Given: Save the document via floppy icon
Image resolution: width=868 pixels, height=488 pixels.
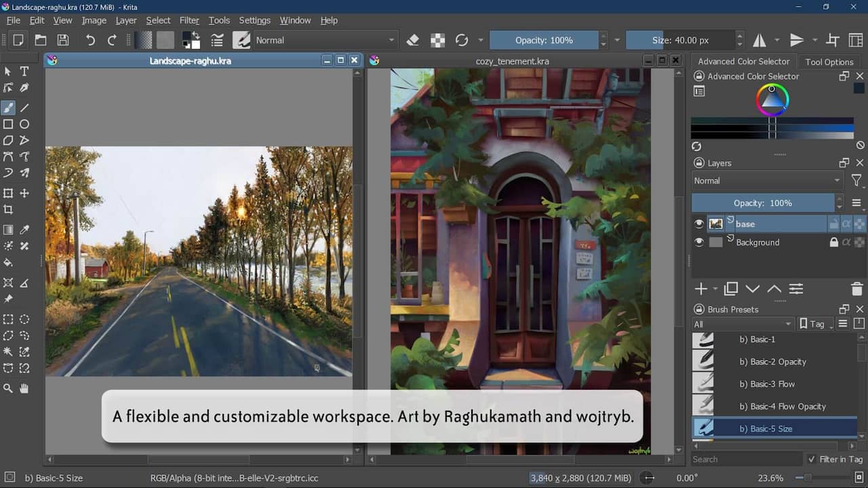Looking at the screenshot, I should 62,40.
